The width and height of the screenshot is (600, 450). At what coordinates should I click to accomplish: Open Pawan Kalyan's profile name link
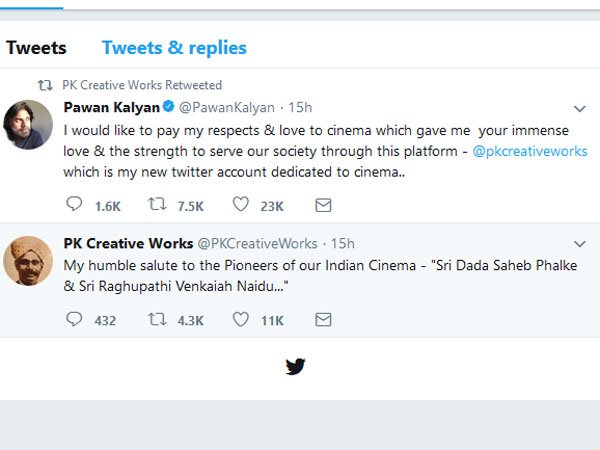[110, 107]
